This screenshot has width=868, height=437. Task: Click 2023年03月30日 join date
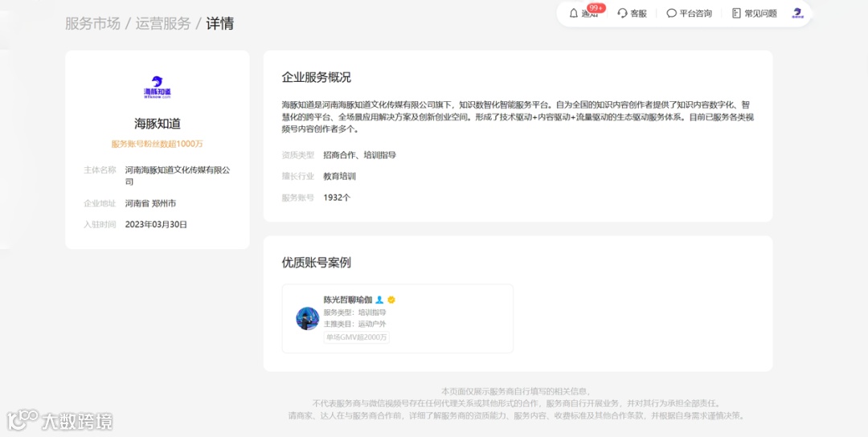(156, 225)
